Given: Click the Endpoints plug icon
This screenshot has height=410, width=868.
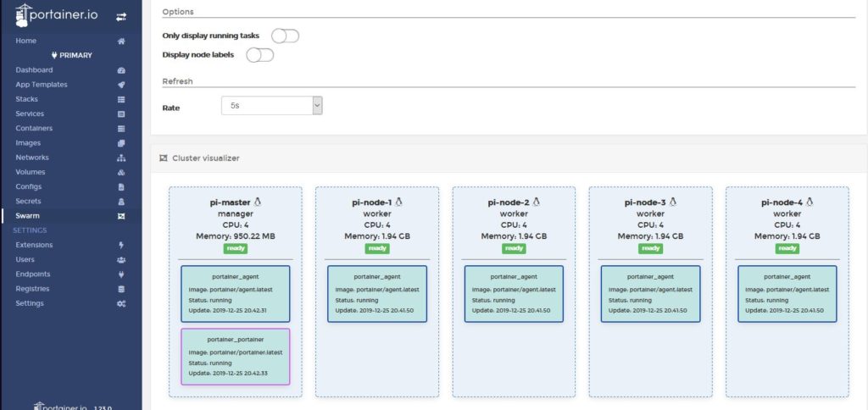Looking at the screenshot, I should click(121, 274).
